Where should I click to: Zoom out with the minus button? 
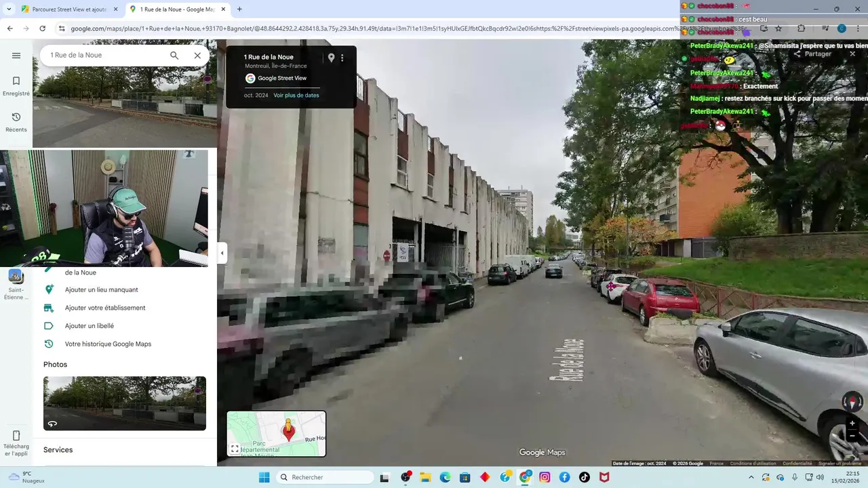[x=852, y=436]
